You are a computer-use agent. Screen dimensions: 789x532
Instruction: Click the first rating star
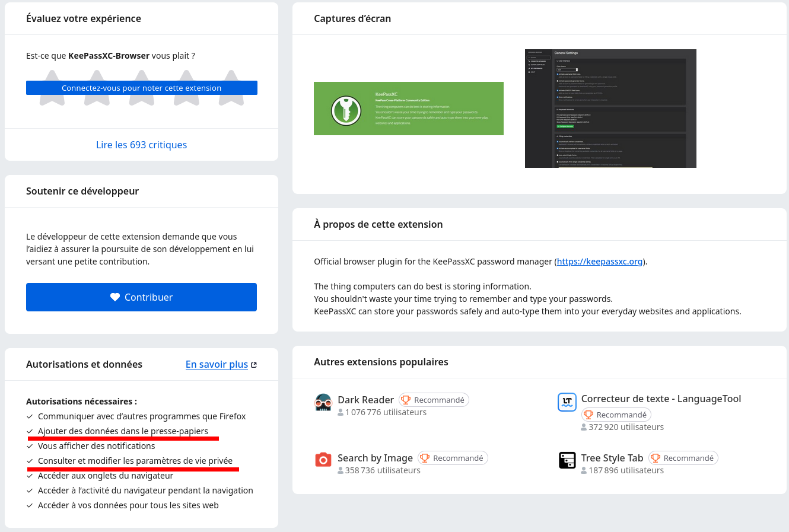[x=52, y=88]
